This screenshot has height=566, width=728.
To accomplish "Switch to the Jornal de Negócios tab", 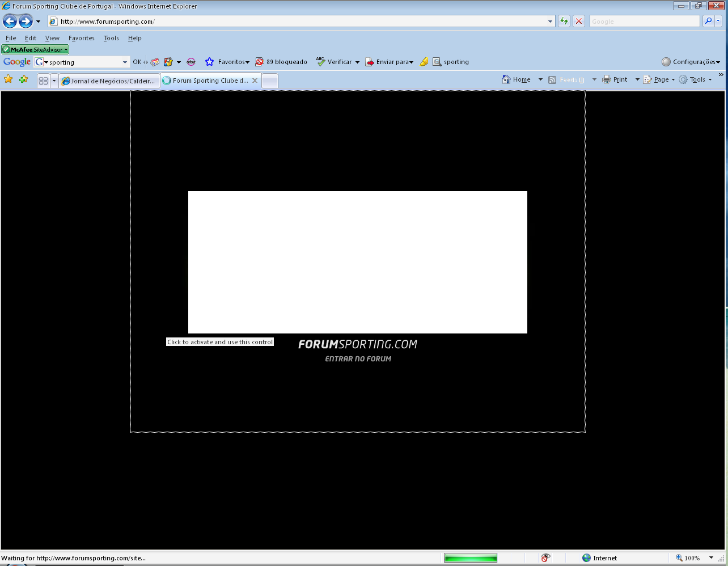I will tap(109, 81).
